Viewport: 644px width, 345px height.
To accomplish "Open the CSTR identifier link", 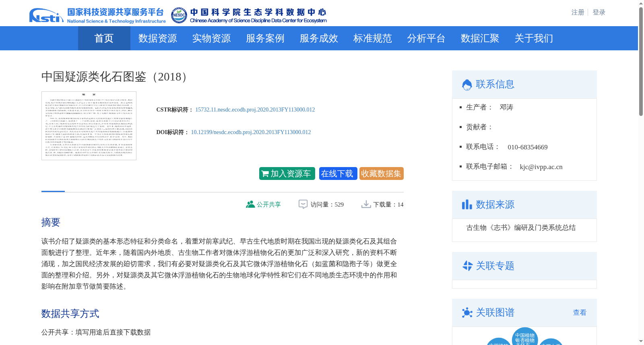I will 255,109.
